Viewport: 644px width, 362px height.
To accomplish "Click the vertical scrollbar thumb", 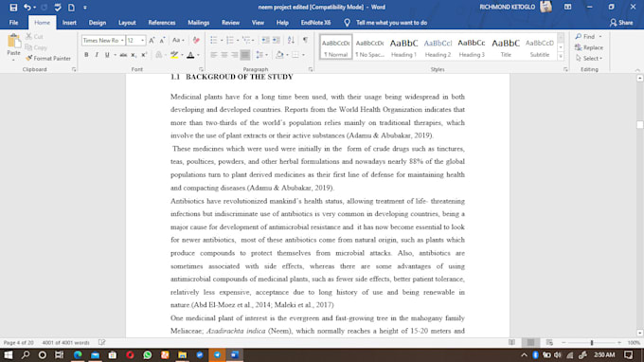I will (x=639, y=124).
